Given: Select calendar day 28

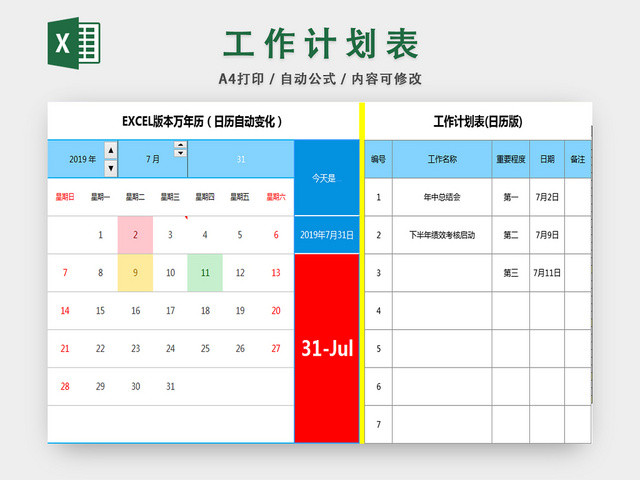Looking at the screenshot, I should click(x=65, y=387).
